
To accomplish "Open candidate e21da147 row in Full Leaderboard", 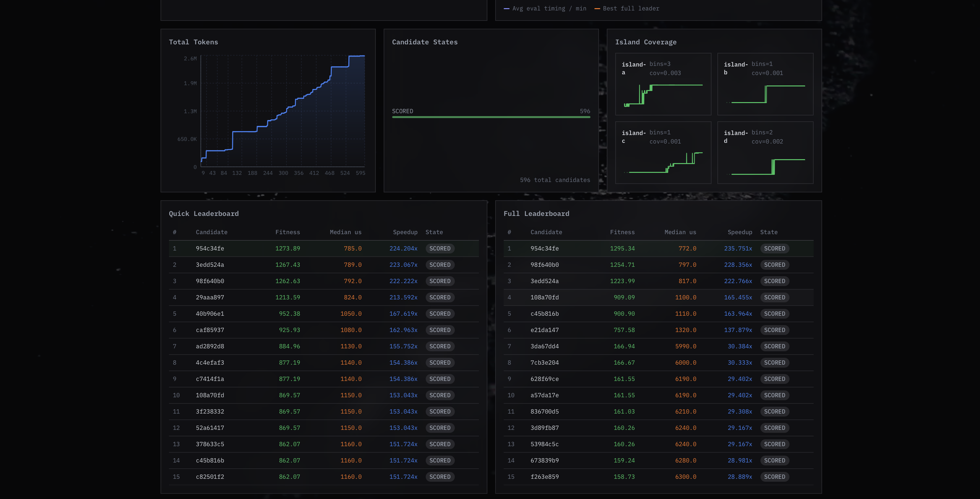I will 544,330.
